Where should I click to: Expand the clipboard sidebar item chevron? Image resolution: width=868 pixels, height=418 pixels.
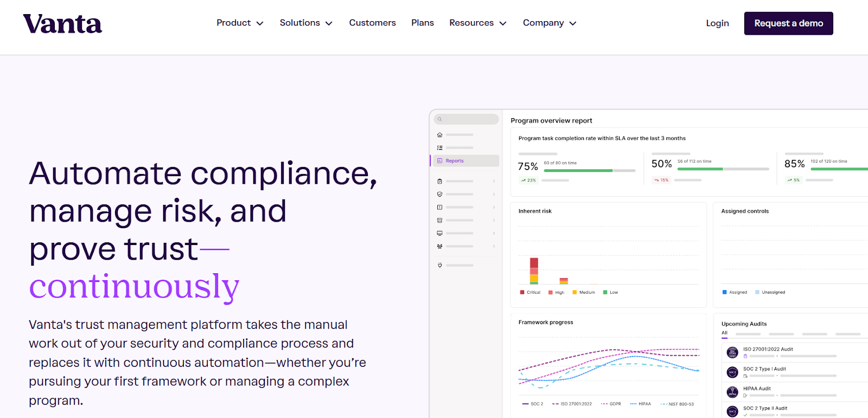494,181
